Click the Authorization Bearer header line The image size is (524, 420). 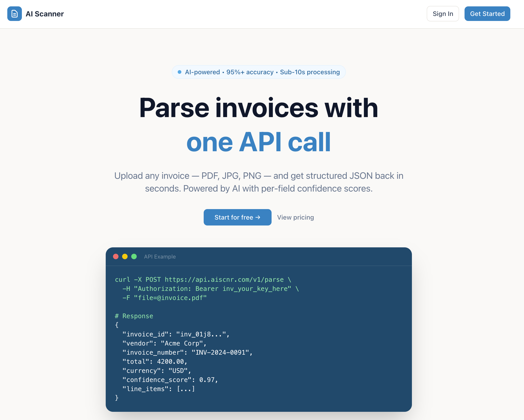211,289
